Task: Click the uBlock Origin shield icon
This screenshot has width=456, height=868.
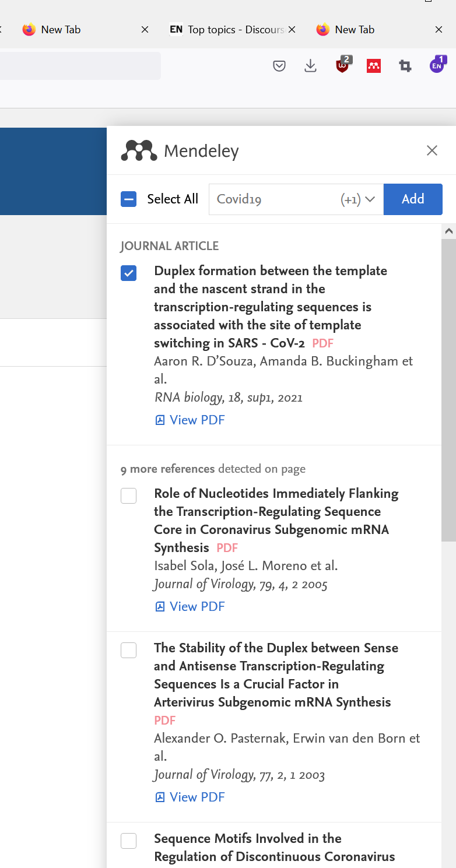Action: click(x=343, y=65)
